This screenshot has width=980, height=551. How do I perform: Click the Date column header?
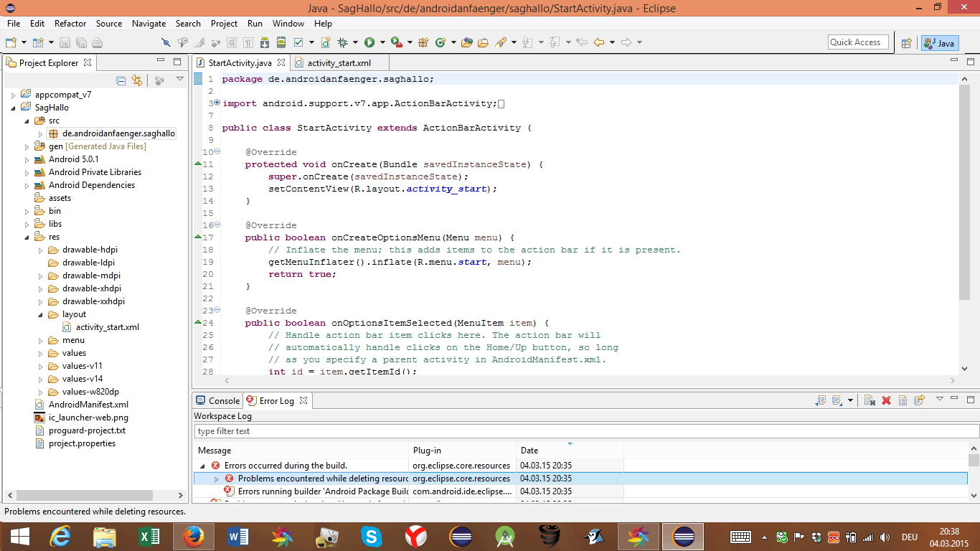point(570,451)
